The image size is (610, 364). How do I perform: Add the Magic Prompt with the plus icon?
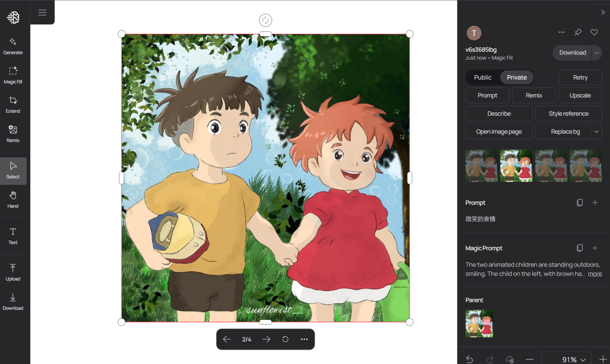click(595, 248)
